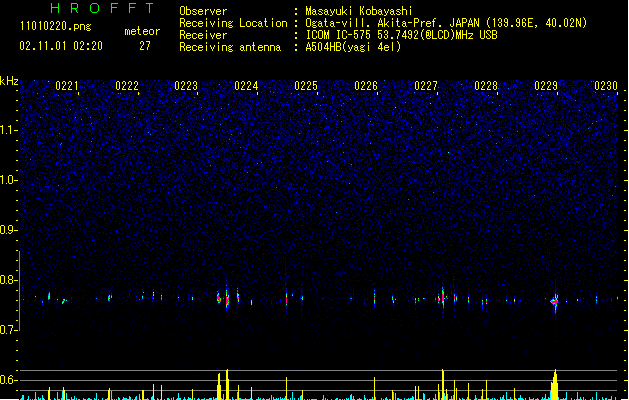Viewport: 629px width, 400px height.
Task: Click the HROFFT title text
Action: tap(102, 8)
